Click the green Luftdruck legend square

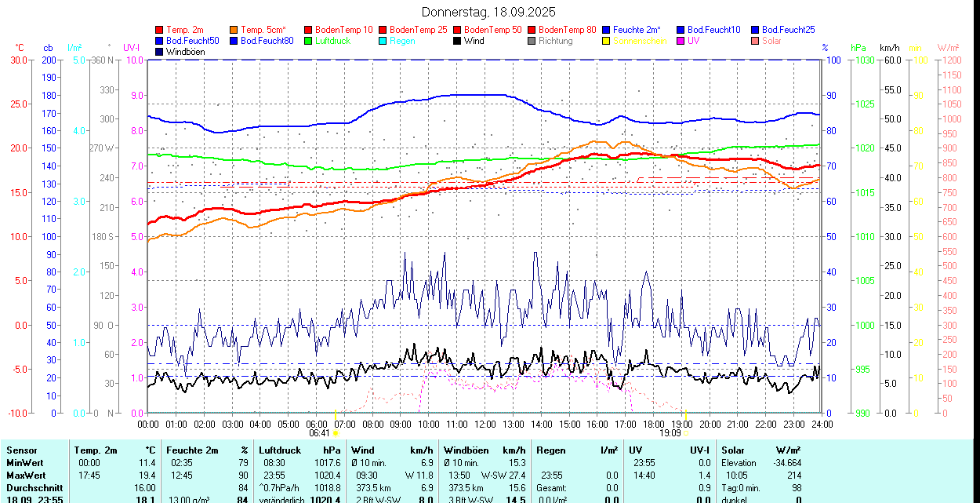click(x=308, y=41)
